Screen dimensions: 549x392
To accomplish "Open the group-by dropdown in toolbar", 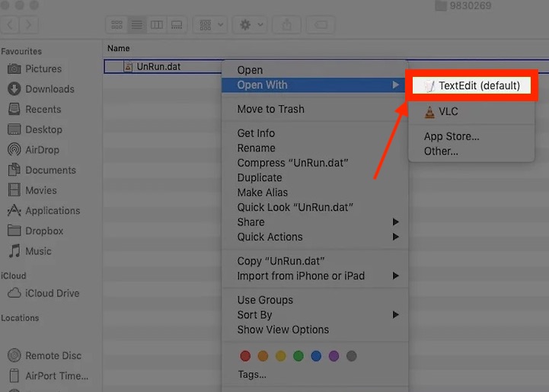I will click(x=210, y=25).
